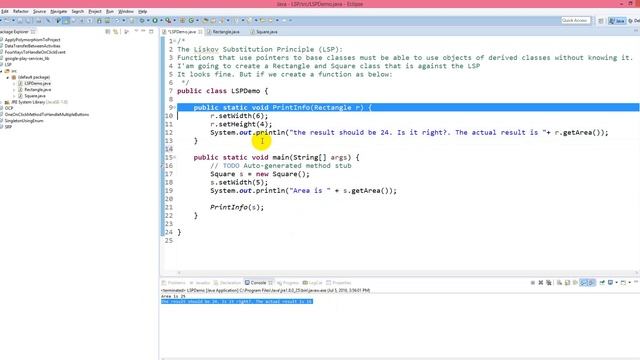Click the green Run button in toolbar
Viewport: 640px width, 360px height.
pos(155,20)
